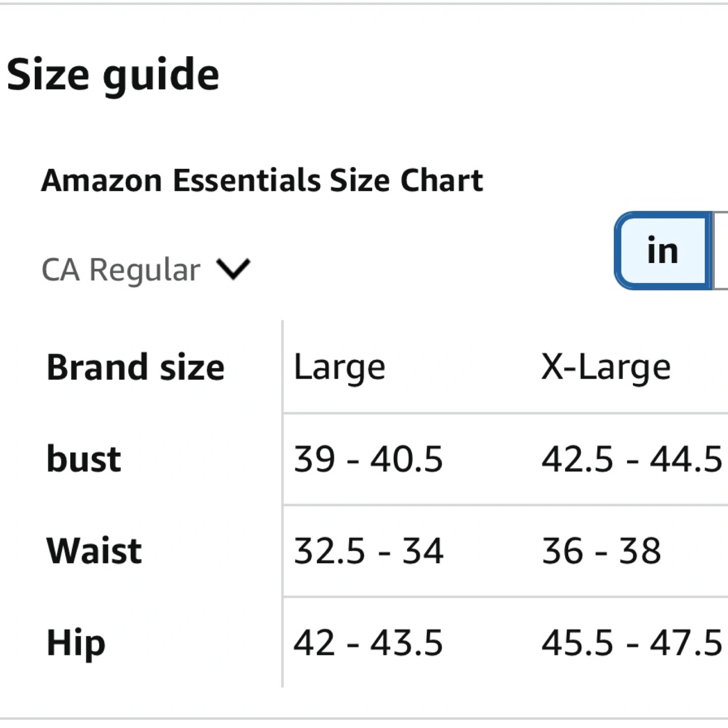The image size is (728, 728).
Task: Open the CA Regular size region dropdown
Action: (x=121, y=269)
